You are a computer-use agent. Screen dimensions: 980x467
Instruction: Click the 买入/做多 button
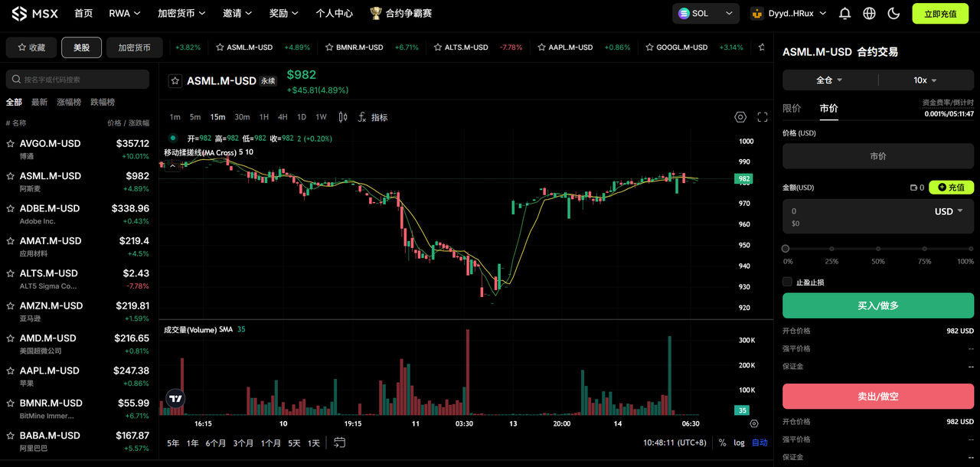tap(878, 305)
